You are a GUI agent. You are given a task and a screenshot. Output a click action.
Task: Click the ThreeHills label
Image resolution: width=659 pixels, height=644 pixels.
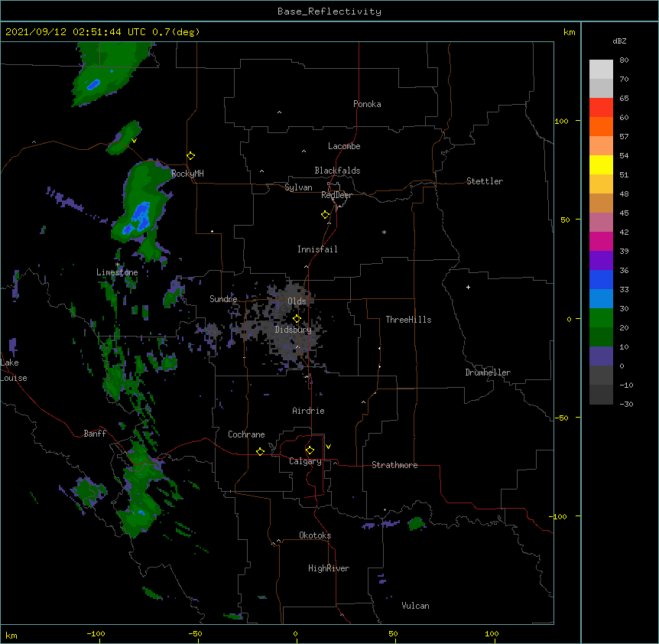[x=408, y=320]
